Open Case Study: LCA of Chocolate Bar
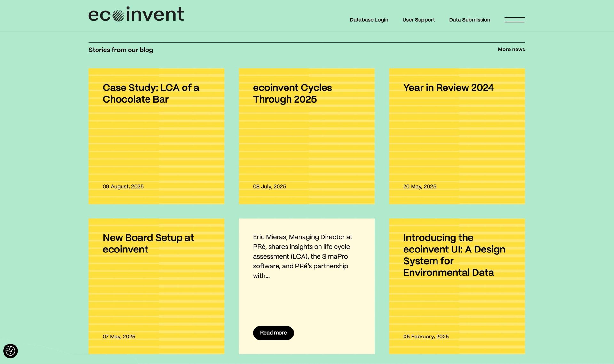 click(151, 93)
